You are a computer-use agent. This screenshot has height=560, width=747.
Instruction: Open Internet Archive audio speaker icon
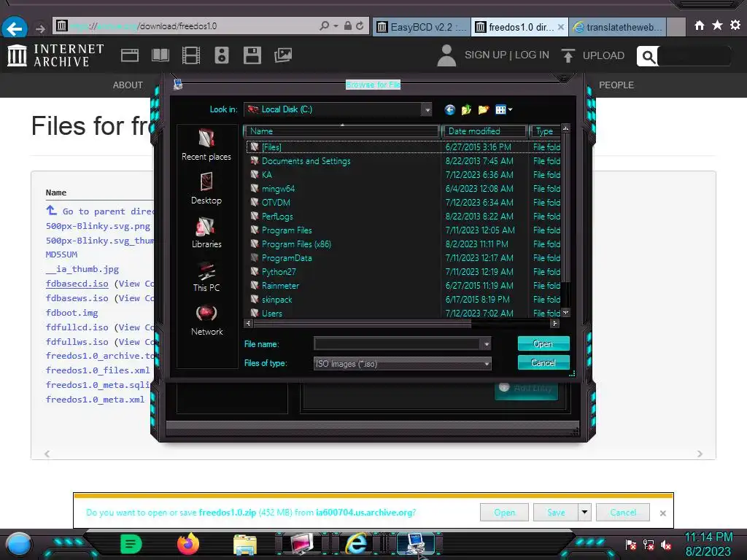(x=222, y=55)
